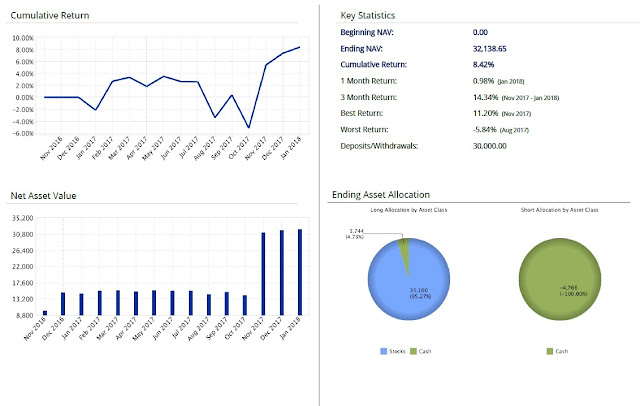
Task: Click the Jan 2018 x-axis label on Cumulative Return
Action: point(291,148)
